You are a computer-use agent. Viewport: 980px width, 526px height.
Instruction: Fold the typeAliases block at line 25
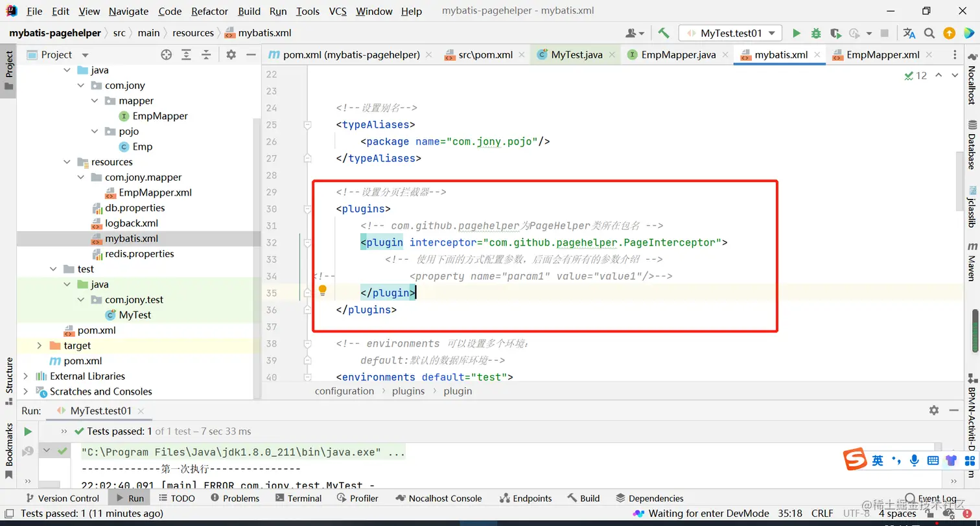click(x=308, y=124)
